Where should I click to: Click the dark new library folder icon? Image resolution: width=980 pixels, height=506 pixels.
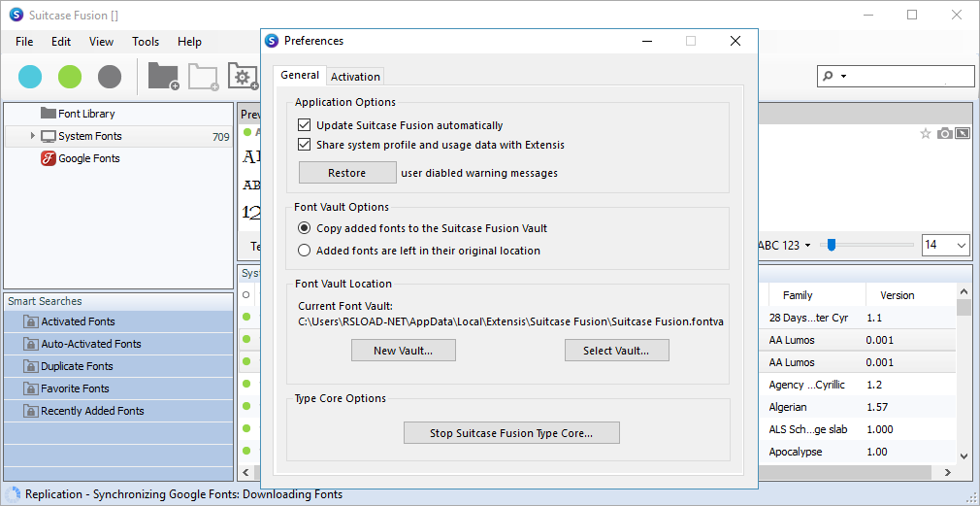pyautogui.click(x=164, y=77)
